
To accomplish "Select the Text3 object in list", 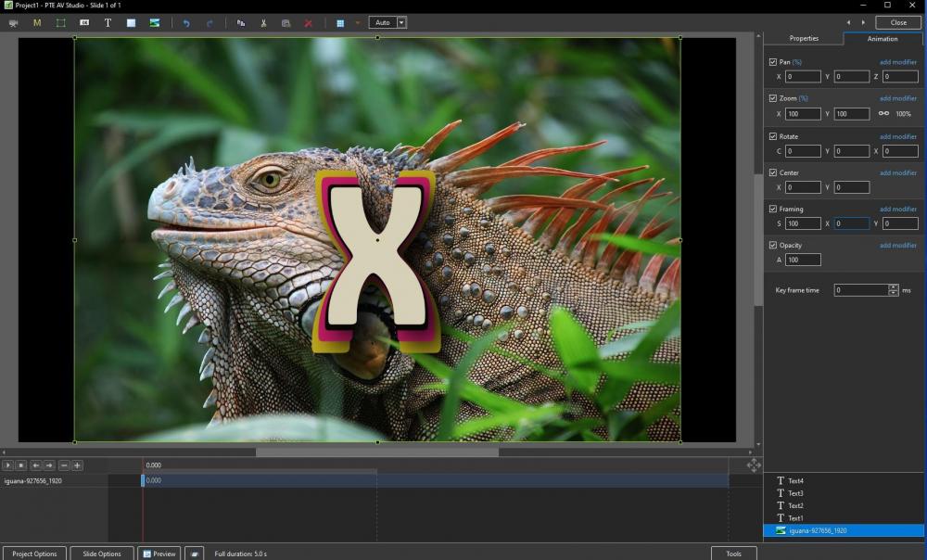I will pyautogui.click(x=795, y=493).
